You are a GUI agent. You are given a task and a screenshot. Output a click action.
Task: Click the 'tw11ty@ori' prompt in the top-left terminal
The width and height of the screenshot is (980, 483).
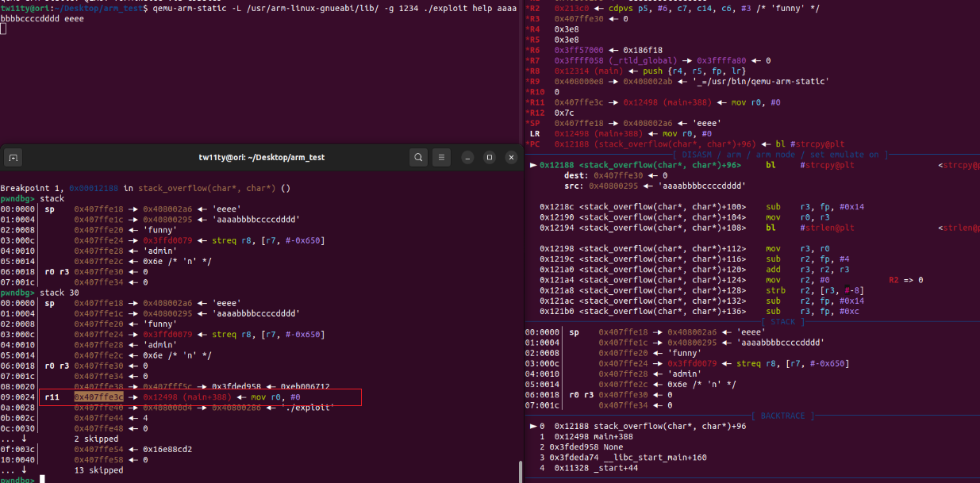(x=25, y=7)
